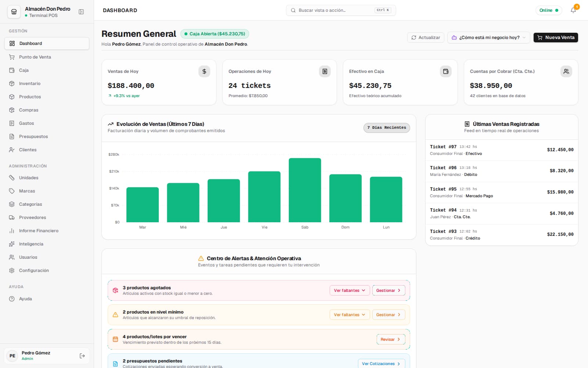Focus the Buscar vista o acción search field
Viewport: 588px width, 368px height.
click(341, 10)
